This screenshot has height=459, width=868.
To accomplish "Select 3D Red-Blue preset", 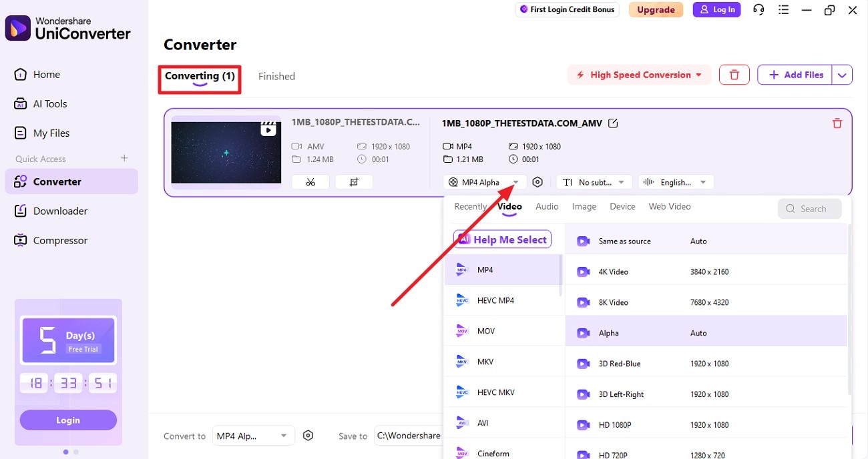I will [706, 364].
